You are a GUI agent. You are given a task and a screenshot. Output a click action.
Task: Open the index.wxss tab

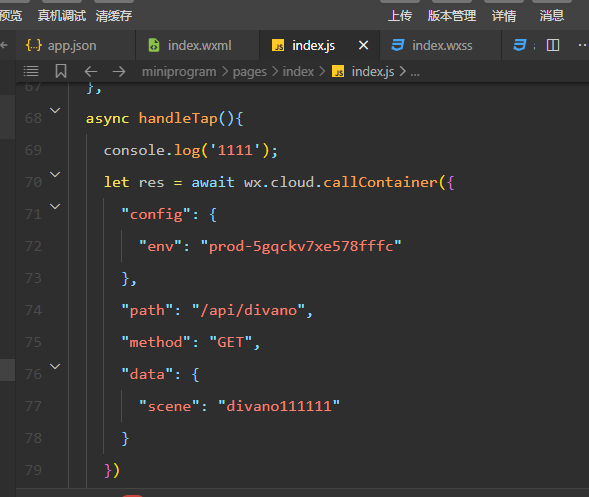pyautogui.click(x=432, y=45)
